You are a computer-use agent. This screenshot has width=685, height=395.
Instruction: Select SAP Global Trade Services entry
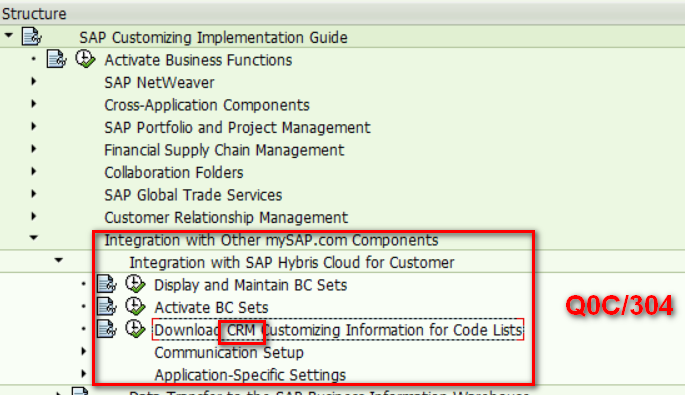click(193, 195)
